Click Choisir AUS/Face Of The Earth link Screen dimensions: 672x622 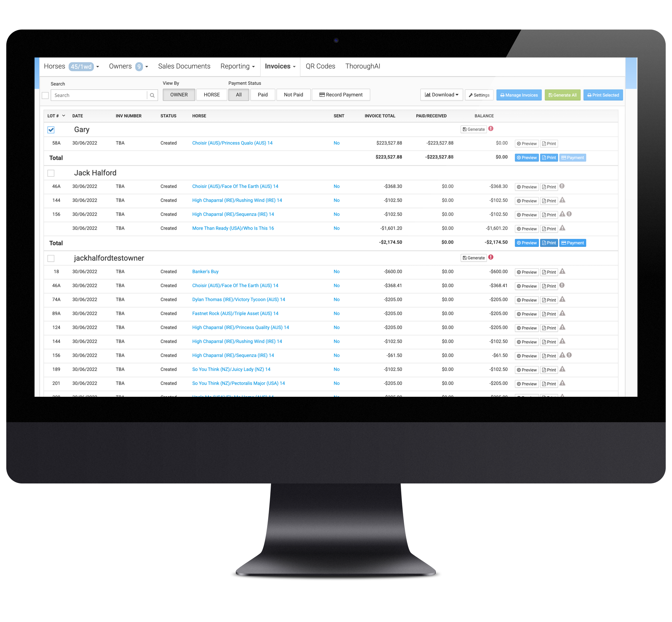(x=235, y=186)
